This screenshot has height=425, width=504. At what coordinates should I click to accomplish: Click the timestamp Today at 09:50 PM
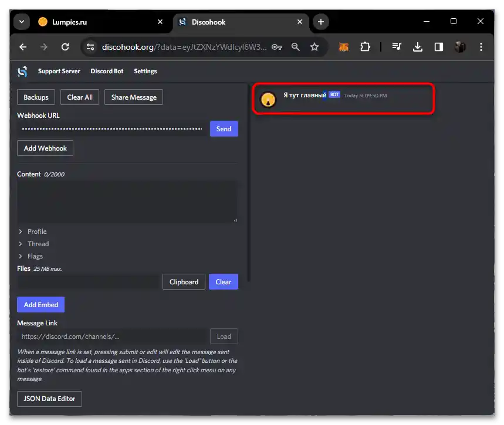[366, 96]
